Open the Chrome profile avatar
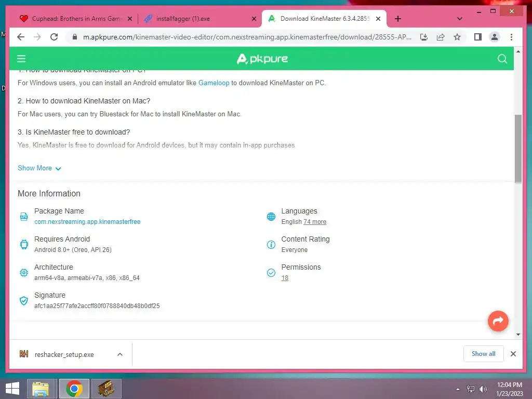532x399 pixels. [x=495, y=37]
